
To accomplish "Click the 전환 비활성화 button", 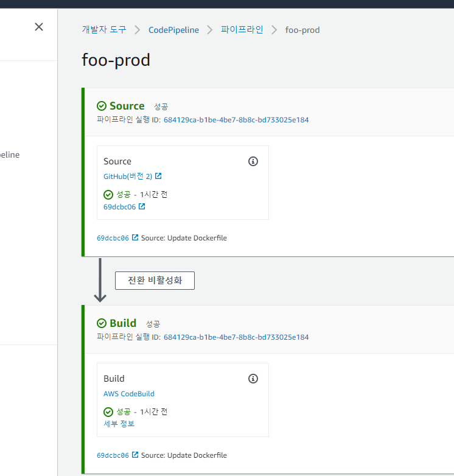I will pyautogui.click(x=155, y=281).
